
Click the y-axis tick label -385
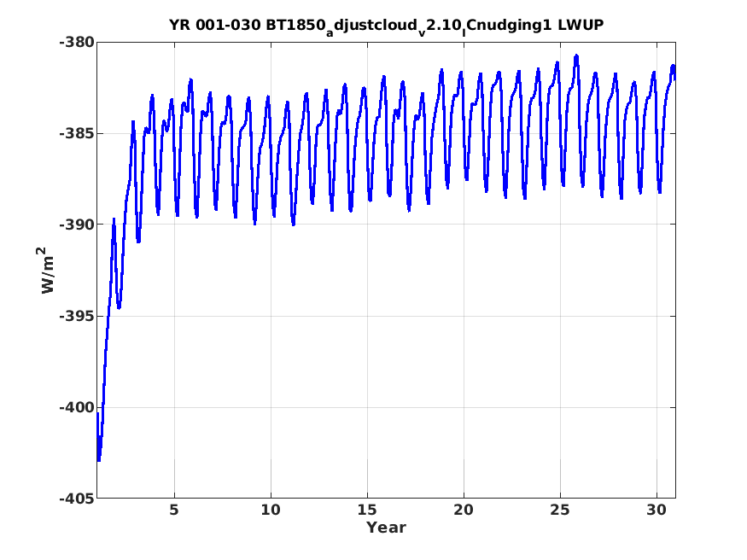pos(76,133)
